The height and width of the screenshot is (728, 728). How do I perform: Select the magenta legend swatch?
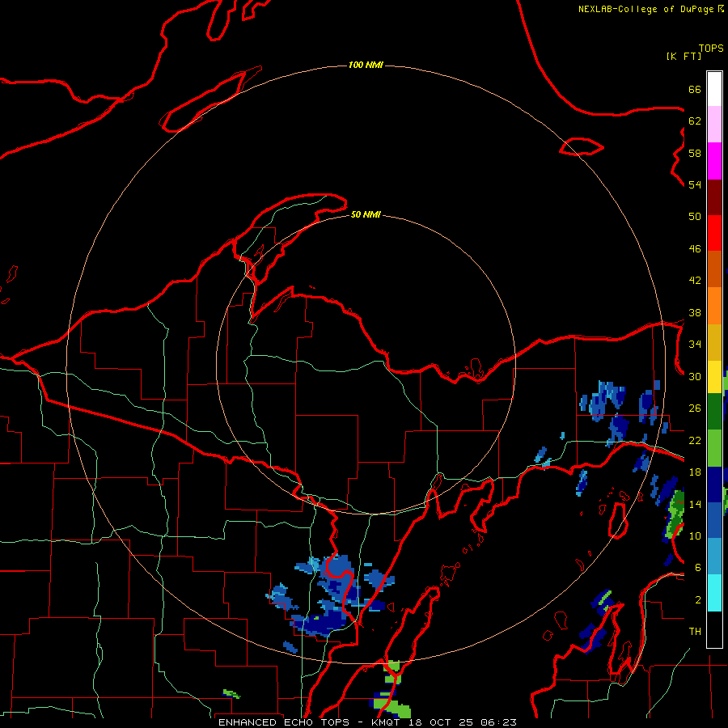pyautogui.click(x=714, y=161)
